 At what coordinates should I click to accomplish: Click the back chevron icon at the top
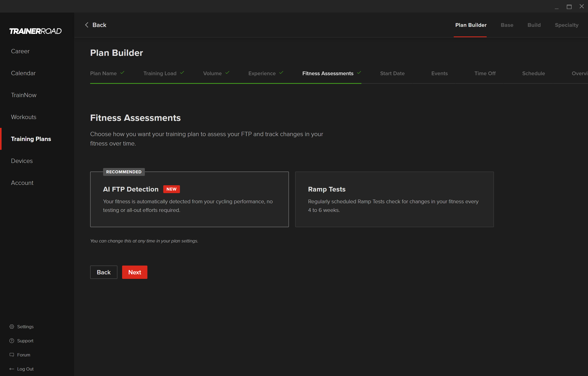click(87, 25)
